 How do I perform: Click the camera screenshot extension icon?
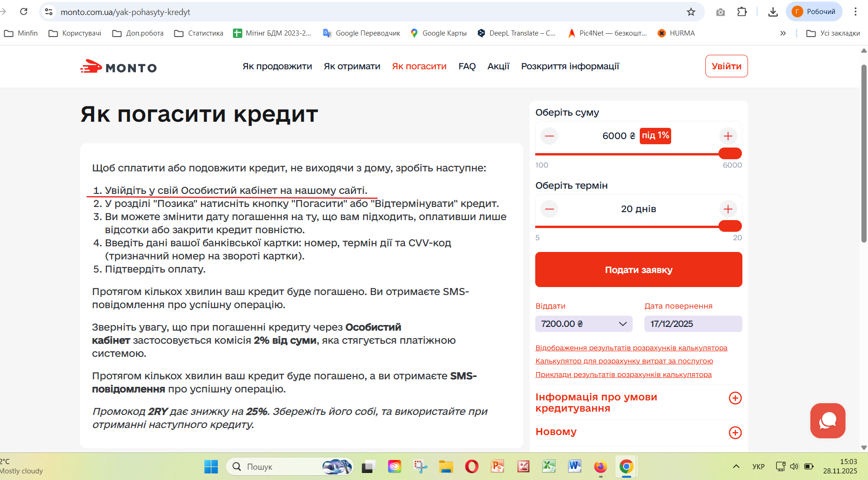(x=720, y=12)
